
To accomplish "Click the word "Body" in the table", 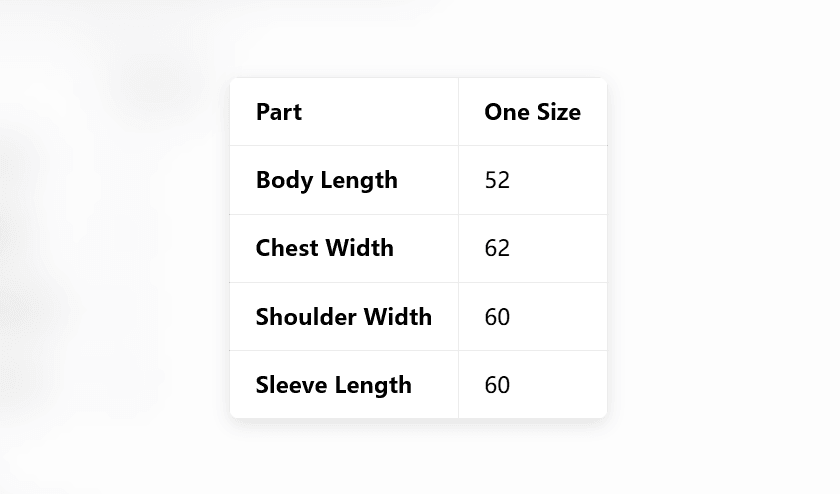I will pyautogui.click(x=281, y=180).
